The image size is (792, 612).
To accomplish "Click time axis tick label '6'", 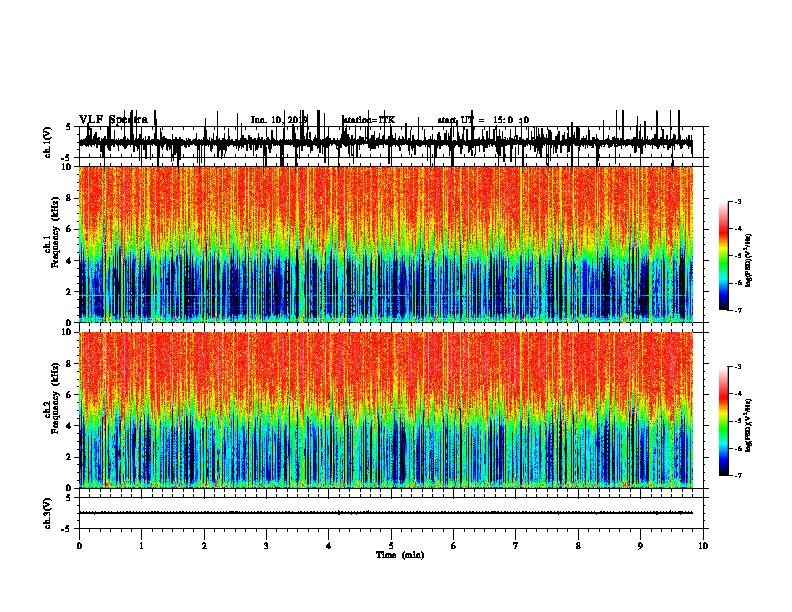I will click(454, 546).
